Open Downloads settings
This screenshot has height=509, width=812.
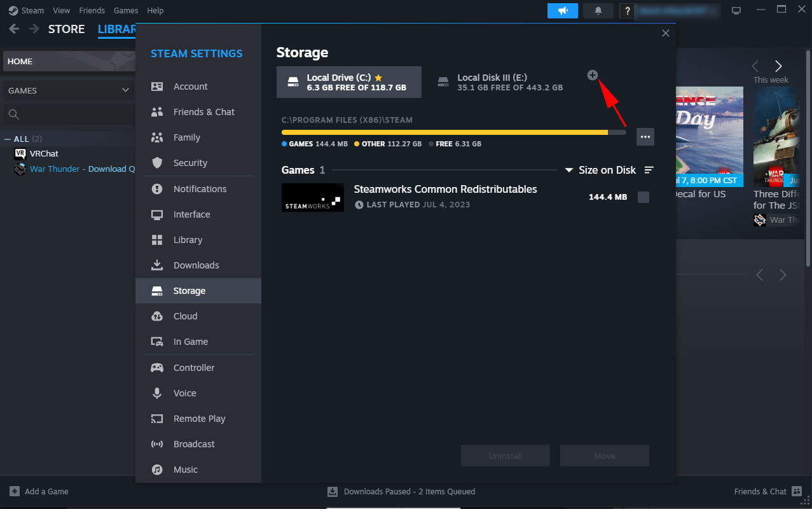tap(198, 265)
